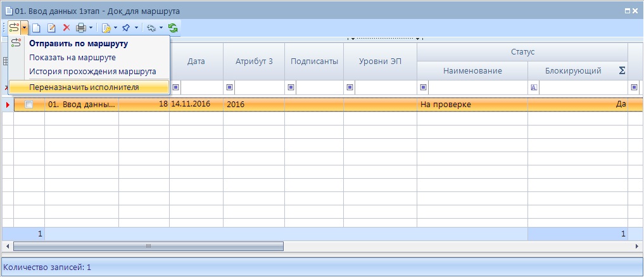Click the printer icon
The image size is (644, 277).
click(81, 28)
